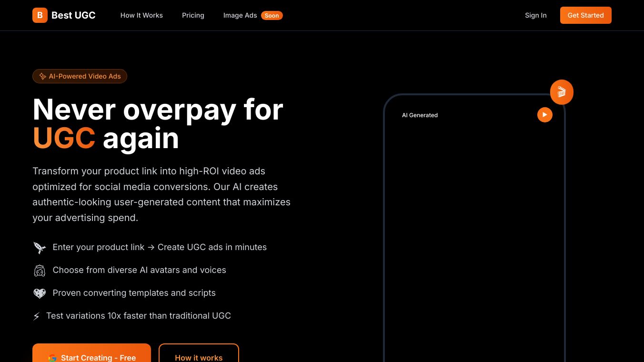Click the orange clapperboard icon above phone mockup
The height and width of the screenshot is (362, 644).
[x=562, y=92]
